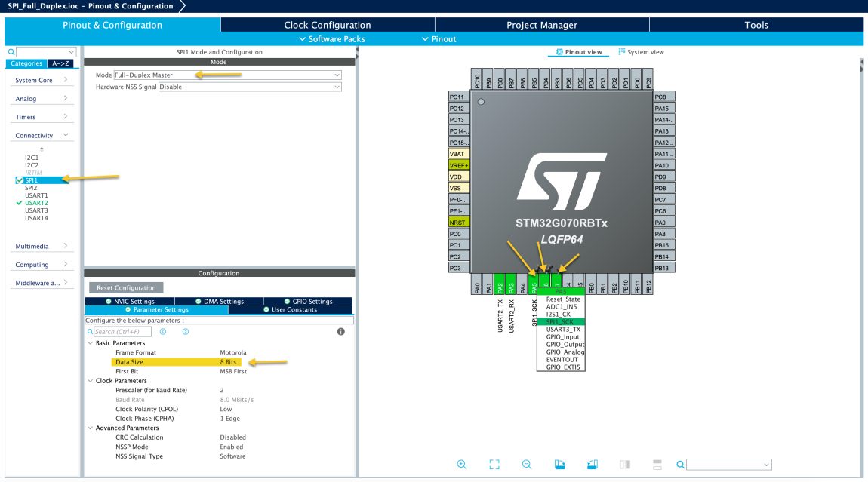Click the zoom in magnifier icon
This screenshot has width=868, height=482.
[x=462, y=465]
